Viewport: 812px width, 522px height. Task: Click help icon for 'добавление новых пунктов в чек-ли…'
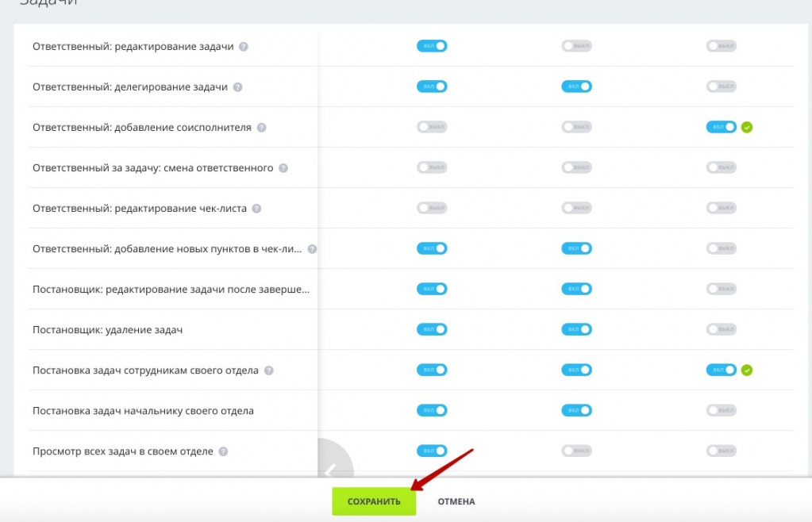click(312, 249)
